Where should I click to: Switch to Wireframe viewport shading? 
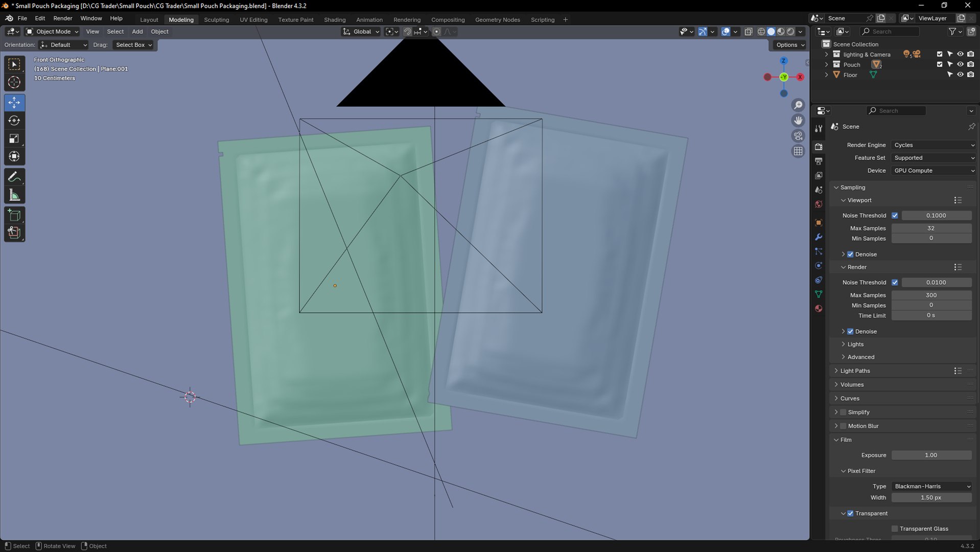[x=761, y=32]
